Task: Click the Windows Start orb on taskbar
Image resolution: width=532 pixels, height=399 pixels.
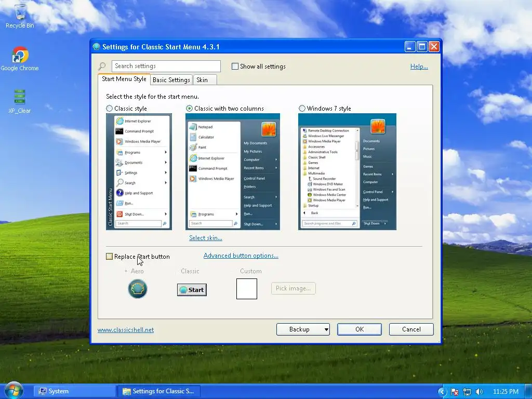Action: coord(14,391)
